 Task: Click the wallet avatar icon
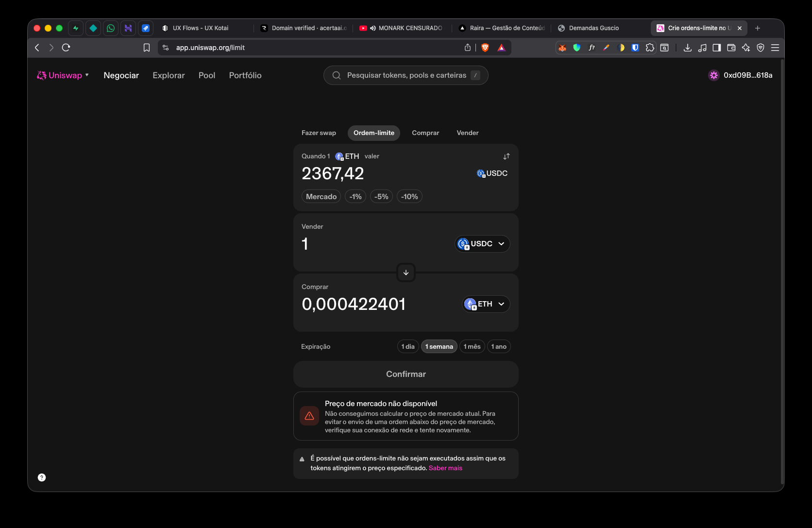click(x=713, y=75)
